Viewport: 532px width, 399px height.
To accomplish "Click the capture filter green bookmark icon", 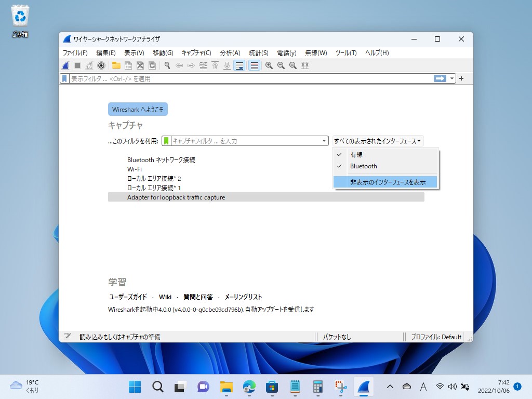I will tap(166, 141).
